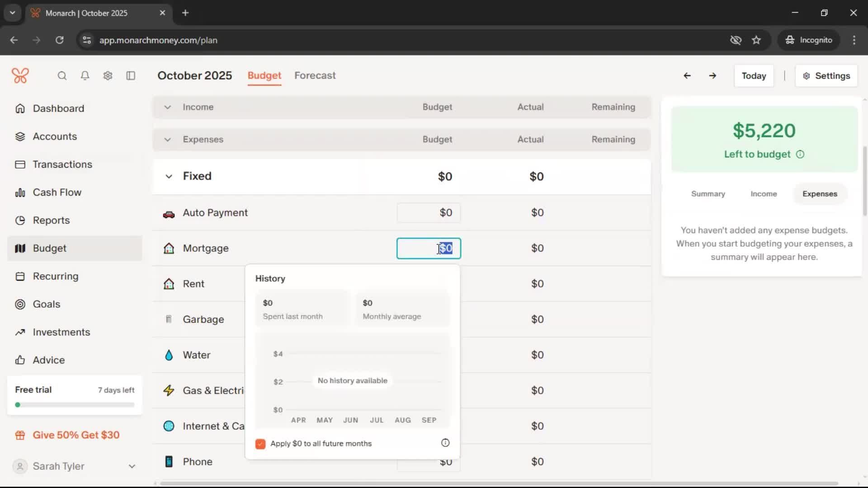Open the Sarah Tyler account dropdown
The width and height of the screenshot is (868, 488).
tap(132, 466)
